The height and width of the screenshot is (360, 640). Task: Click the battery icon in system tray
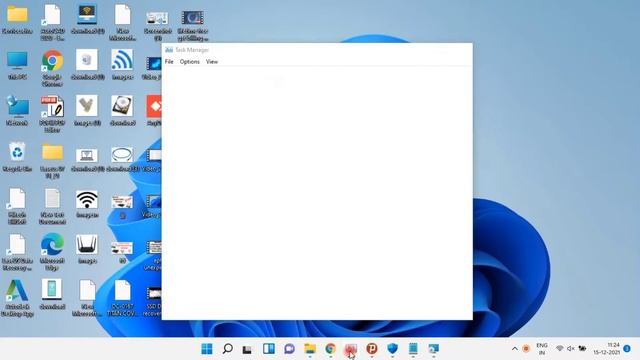582,349
